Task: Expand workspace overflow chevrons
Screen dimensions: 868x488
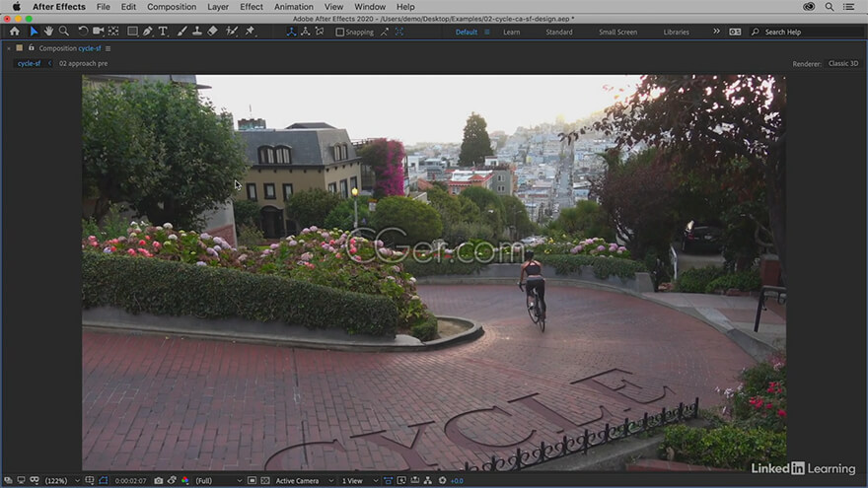Action: click(x=716, y=32)
